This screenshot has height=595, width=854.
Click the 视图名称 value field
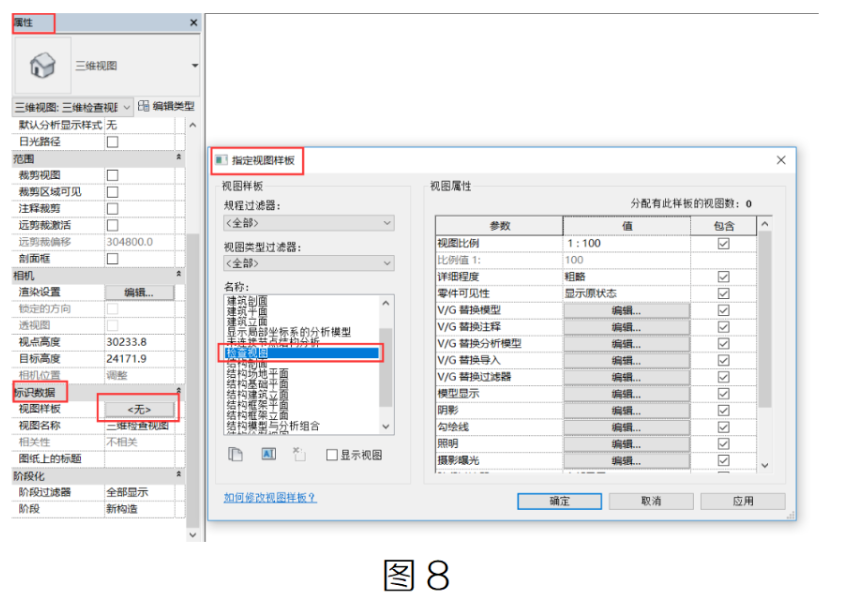139,426
